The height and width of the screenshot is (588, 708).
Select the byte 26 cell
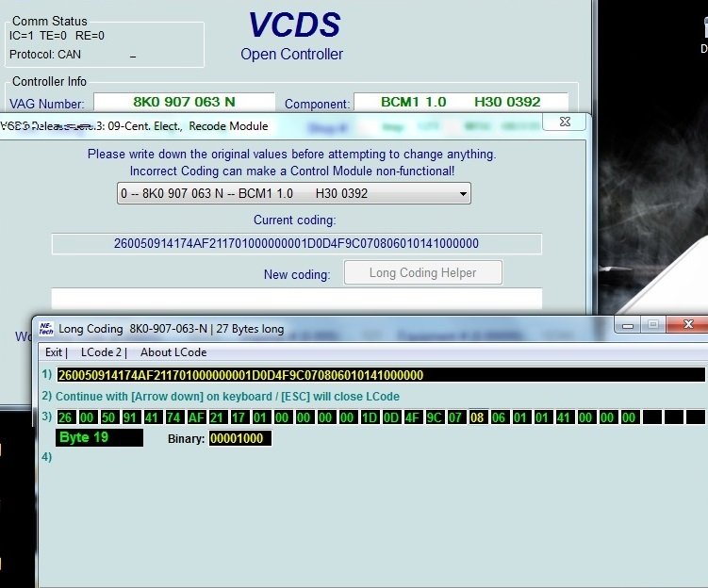(65, 417)
